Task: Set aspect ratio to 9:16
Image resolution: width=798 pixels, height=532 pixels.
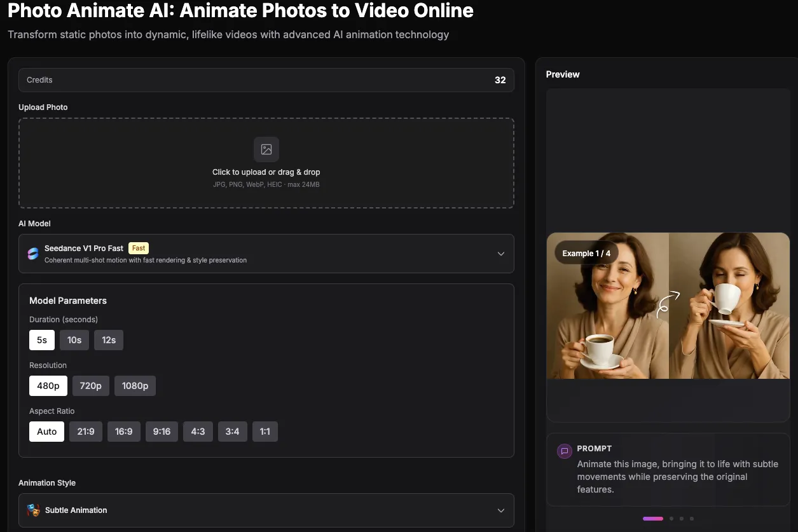Action: pyautogui.click(x=162, y=431)
